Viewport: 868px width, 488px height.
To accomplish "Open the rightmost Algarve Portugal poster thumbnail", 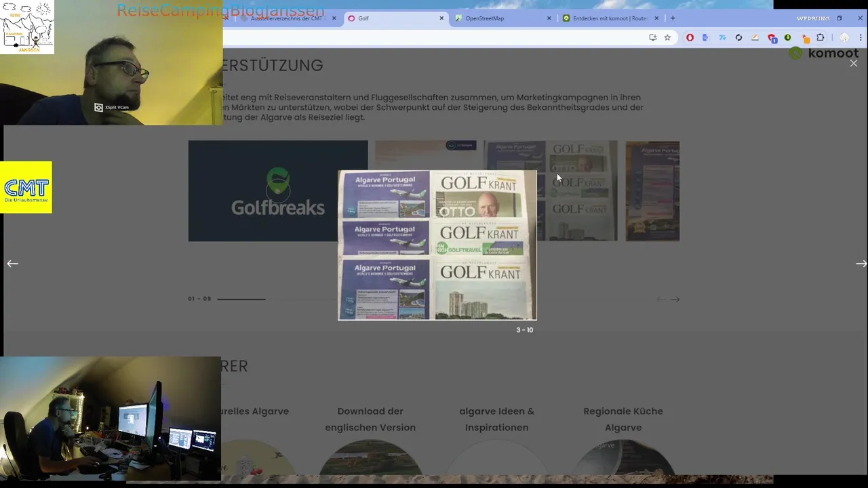I will pos(652,191).
